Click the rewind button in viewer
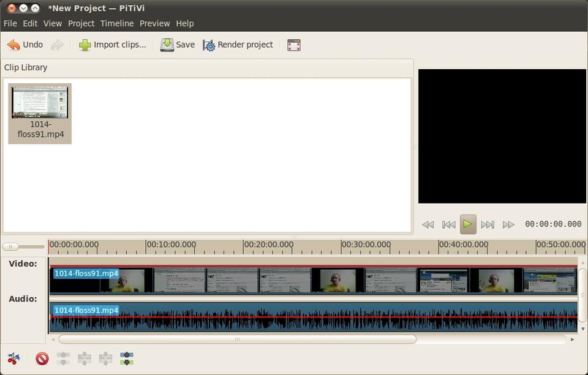 coord(428,225)
